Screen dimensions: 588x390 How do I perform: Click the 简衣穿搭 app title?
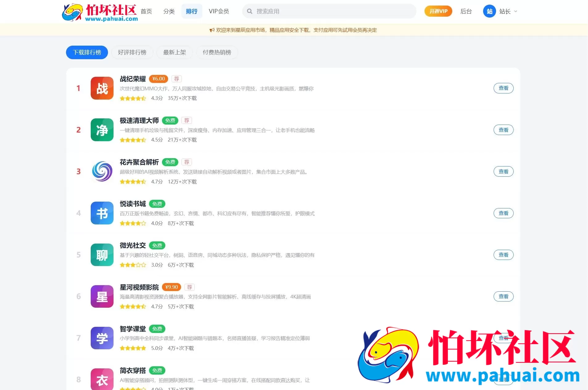click(x=133, y=370)
